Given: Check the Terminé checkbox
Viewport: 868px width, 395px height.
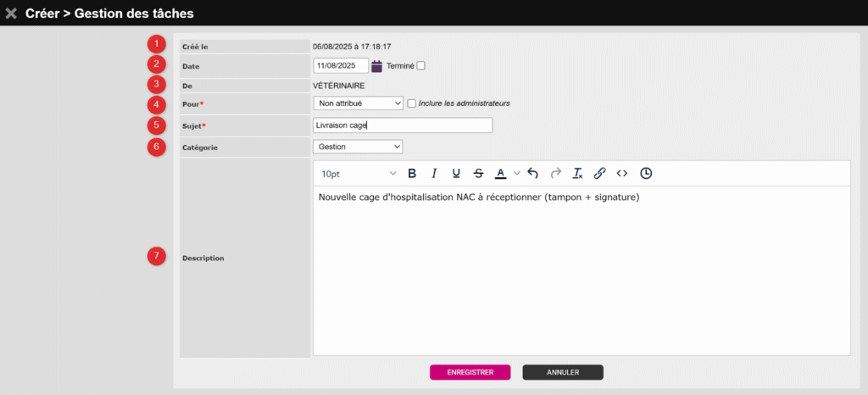Looking at the screenshot, I should (420, 65).
